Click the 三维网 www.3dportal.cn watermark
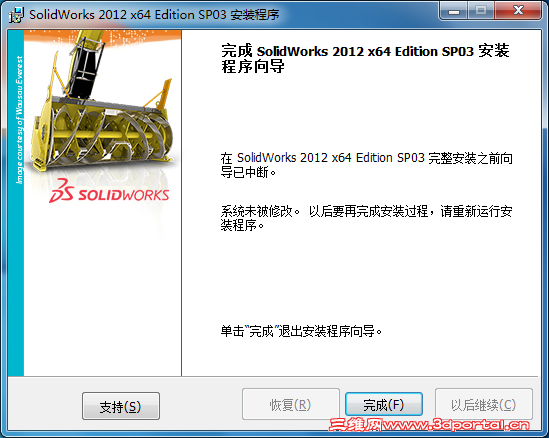549x438 pixels. coord(430,425)
